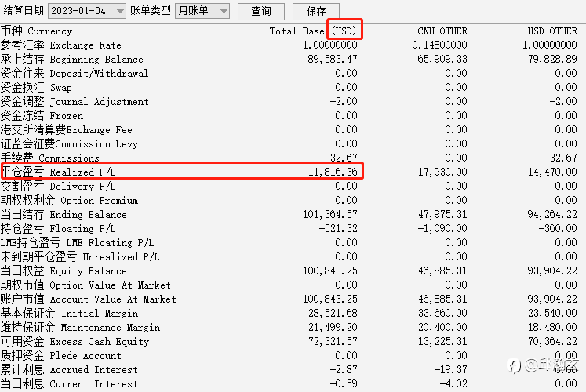
Task: Click the Journal Adjustment row label
Action: pos(75,102)
